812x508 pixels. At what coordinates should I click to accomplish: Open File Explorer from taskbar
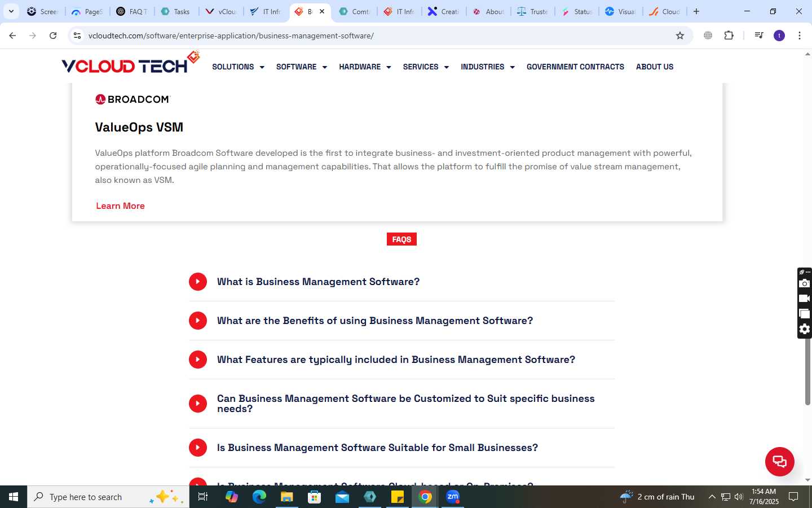(x=287, y=497)
